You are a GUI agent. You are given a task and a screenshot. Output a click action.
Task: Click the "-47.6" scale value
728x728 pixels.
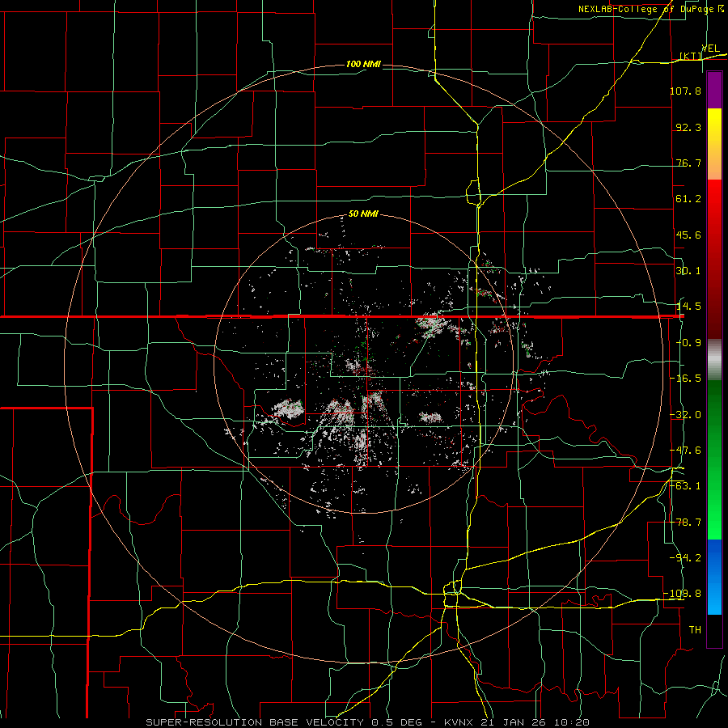coord(685,451)
